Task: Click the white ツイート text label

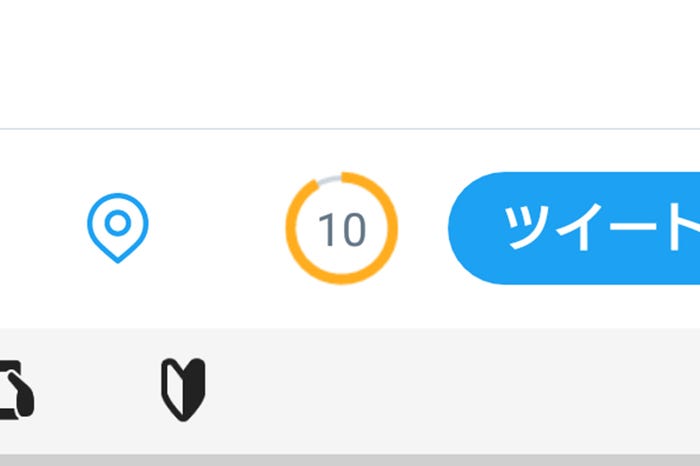Action: (600, 228)
